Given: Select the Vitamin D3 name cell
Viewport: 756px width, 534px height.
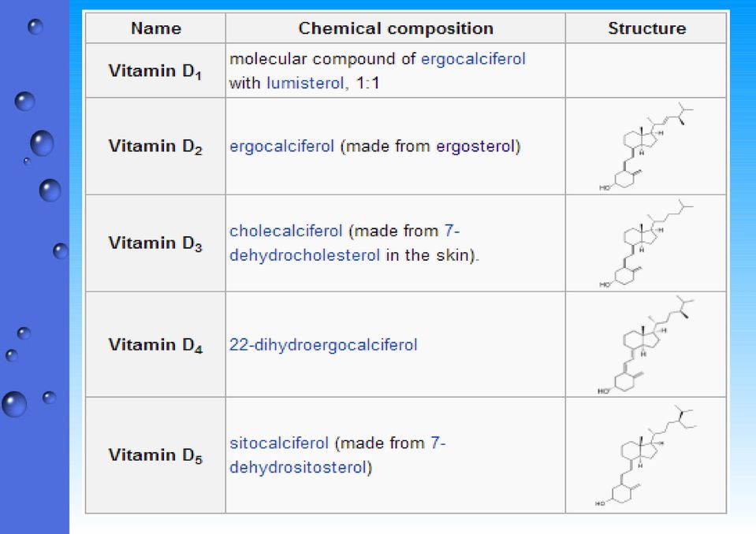Looking at the screenshot, I should click(x=156, y=243).
